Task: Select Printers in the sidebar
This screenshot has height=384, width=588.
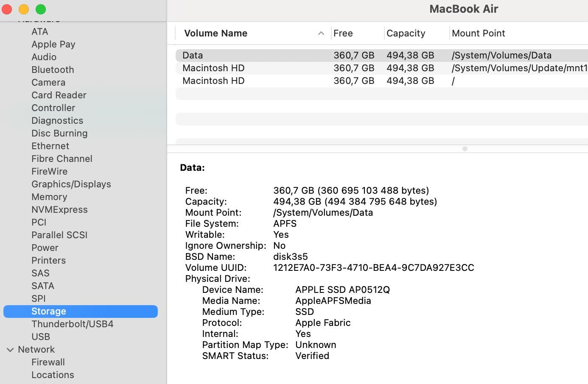Action: (x=49, y=260)
